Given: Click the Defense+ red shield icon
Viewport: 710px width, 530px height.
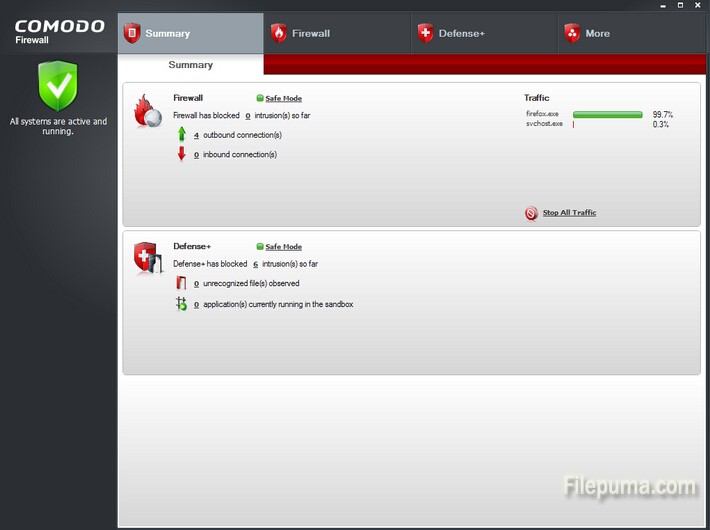Looking at the screenshot, I should [x=147, y=258].
